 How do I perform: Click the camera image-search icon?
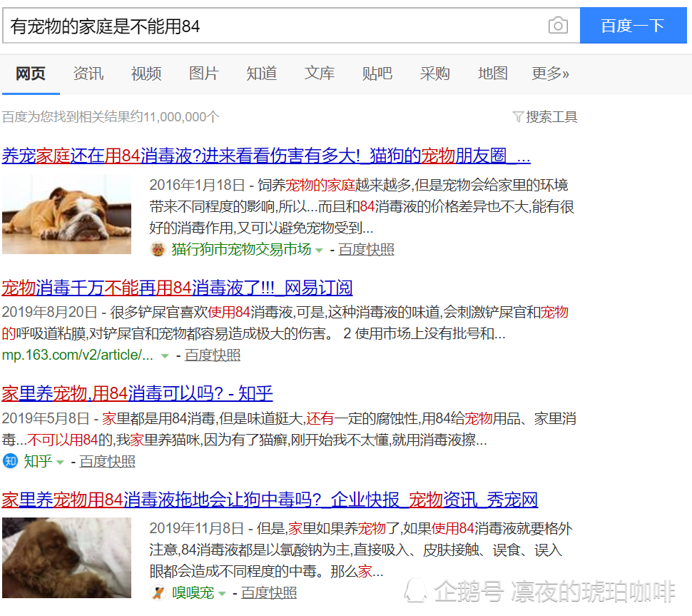click(x=558, y=25)
